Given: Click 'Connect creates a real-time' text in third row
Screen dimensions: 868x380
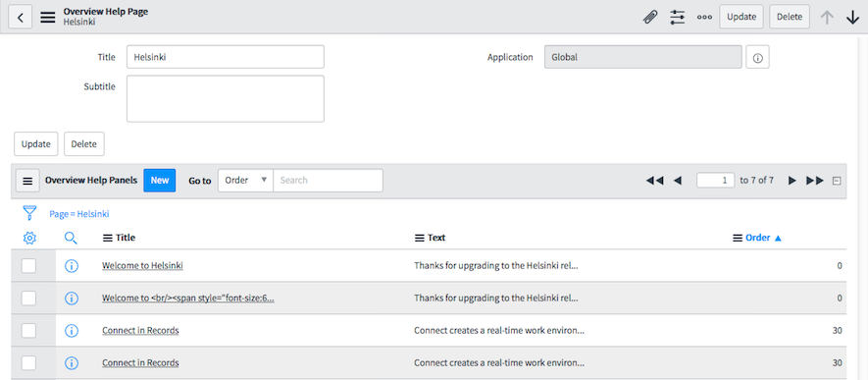Looking at the screenshot, I should coord(499,331).
